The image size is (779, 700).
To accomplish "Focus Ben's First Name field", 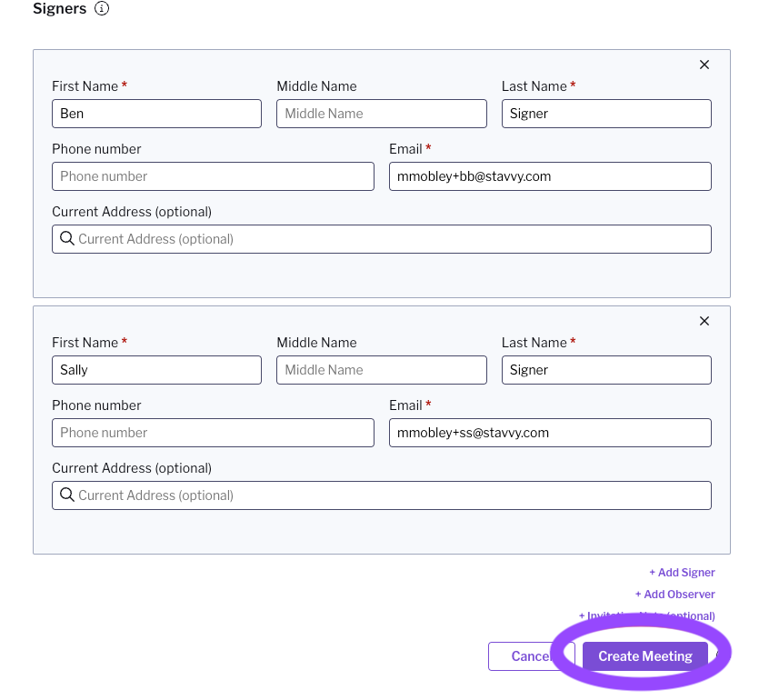I will point(156,114).
